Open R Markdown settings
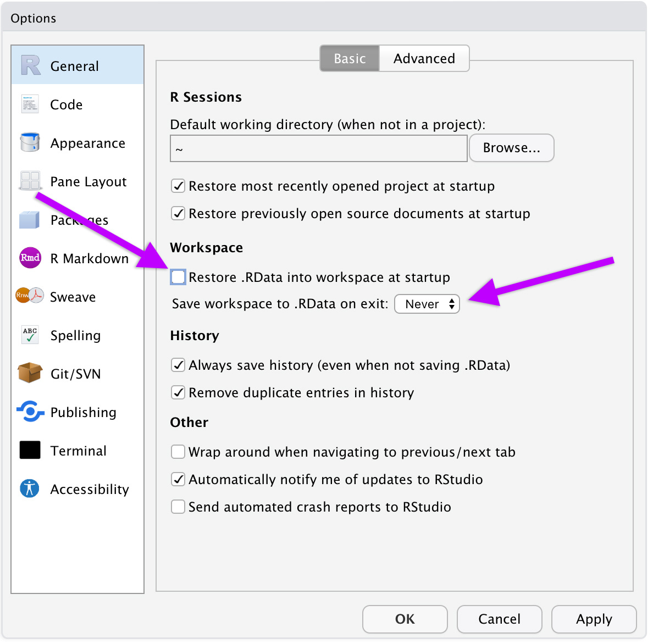The image size is (653, 644). (78, 258)
